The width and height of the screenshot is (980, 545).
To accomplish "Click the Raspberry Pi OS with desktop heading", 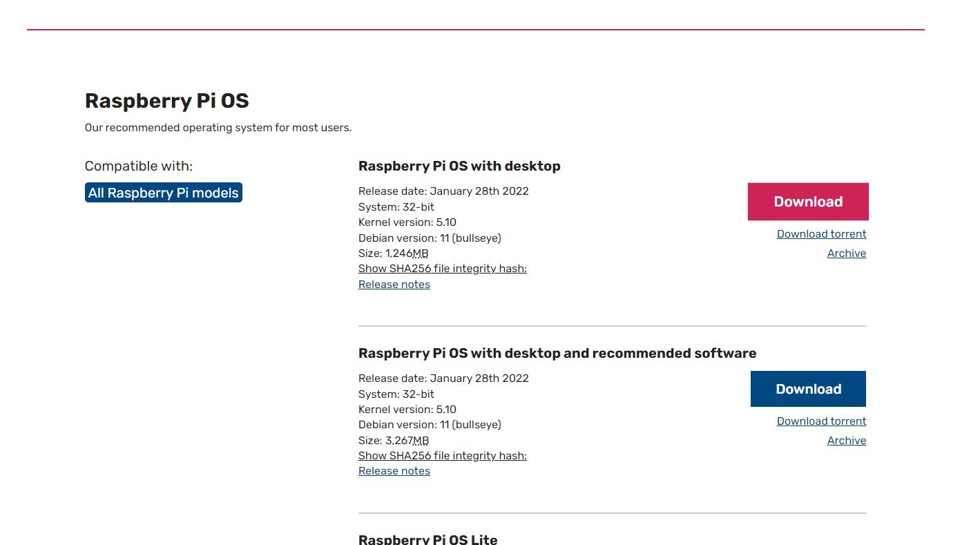I will coord(459,166).
